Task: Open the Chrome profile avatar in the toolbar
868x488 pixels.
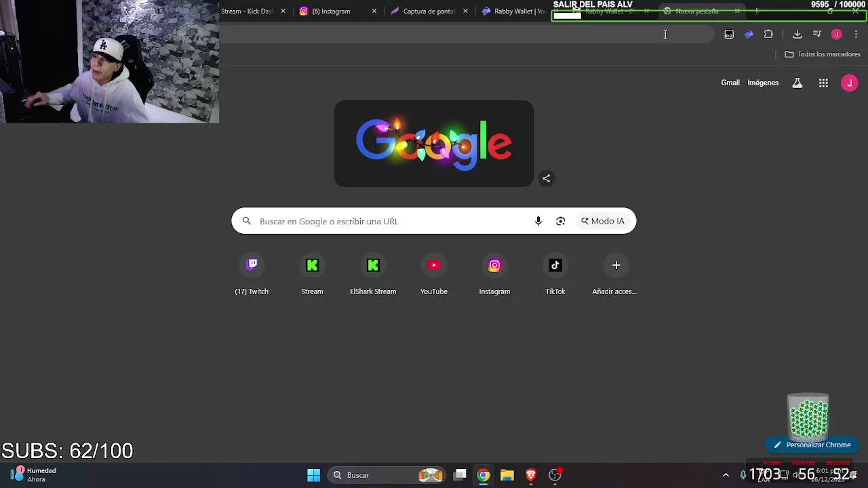Action: (837, 35)
